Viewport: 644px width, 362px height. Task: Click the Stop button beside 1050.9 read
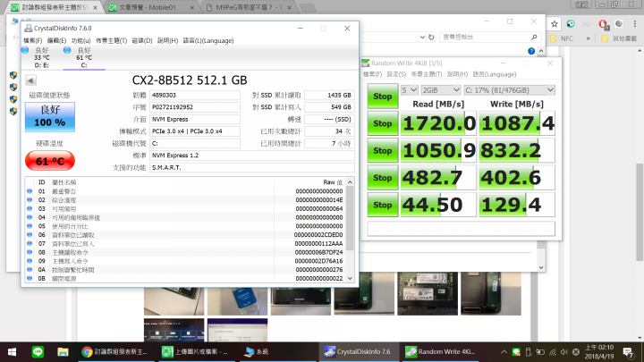(383, 151)
